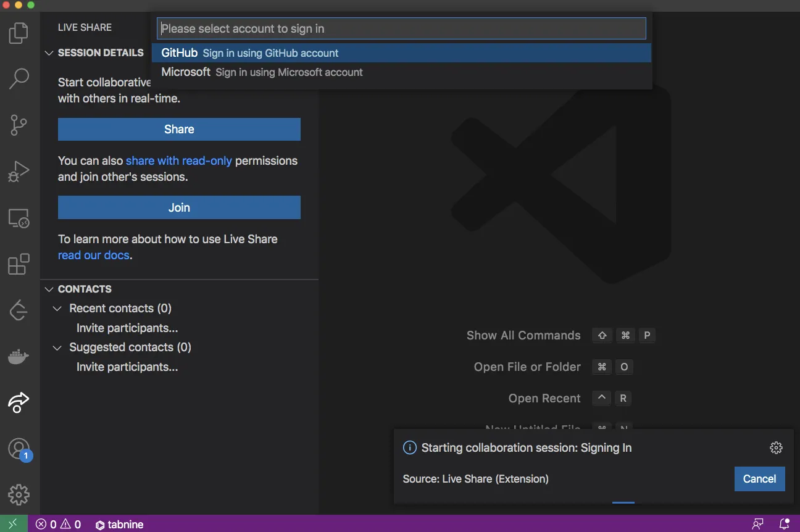Image resolution: width=800 pixels, height=532 pixels.
Task: Click the tabnine status bar item
Action: coord(120,525)
